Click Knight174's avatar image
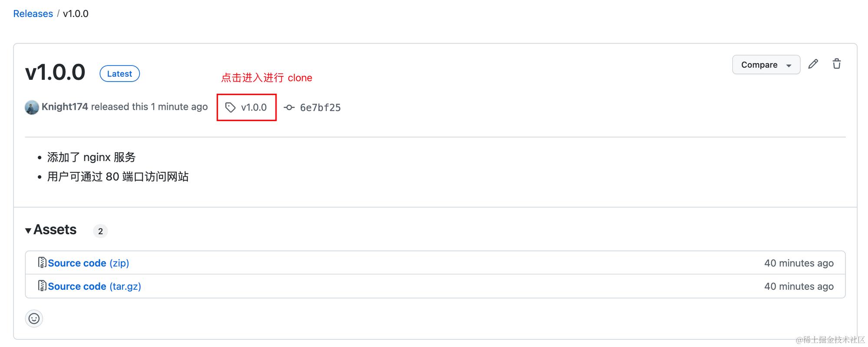This screenshot has width=868, height=347. point(32,107)
